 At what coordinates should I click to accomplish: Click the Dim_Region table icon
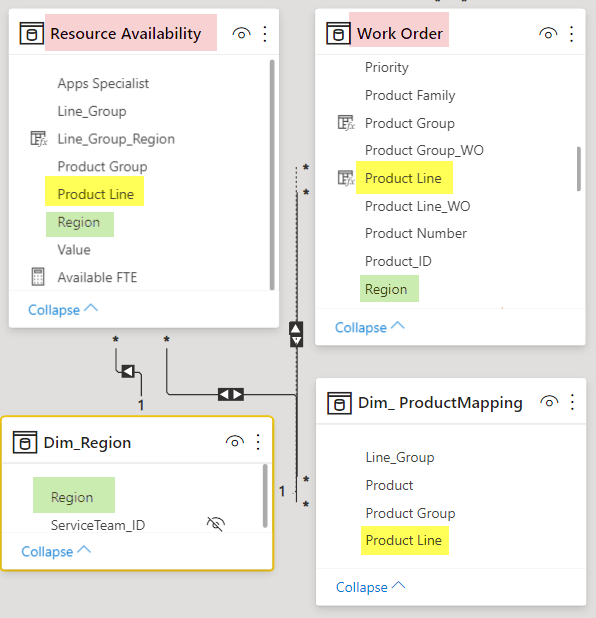click(x=25, y=442)
